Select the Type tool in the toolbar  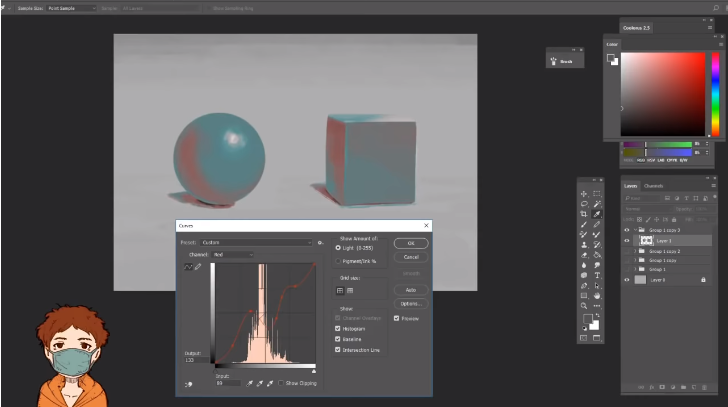(597, 274)
